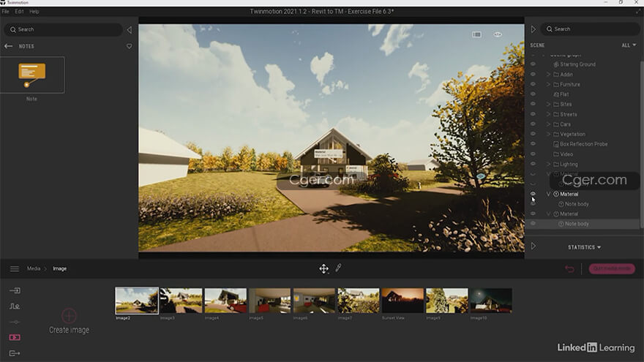Screen dimensions: 644x362
Task: Open the hamburger menu in the dock bar
Action: click(15, 269)
